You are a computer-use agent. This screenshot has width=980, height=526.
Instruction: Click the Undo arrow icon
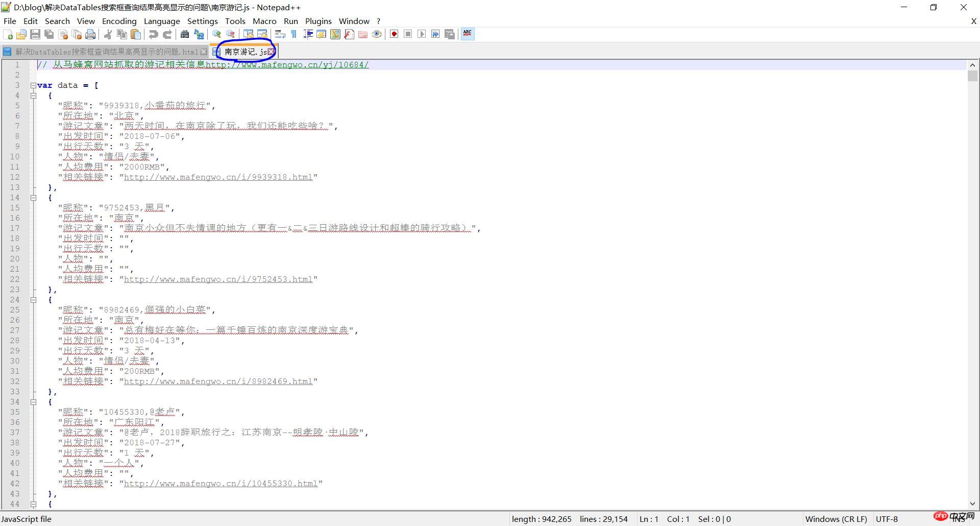153,34
